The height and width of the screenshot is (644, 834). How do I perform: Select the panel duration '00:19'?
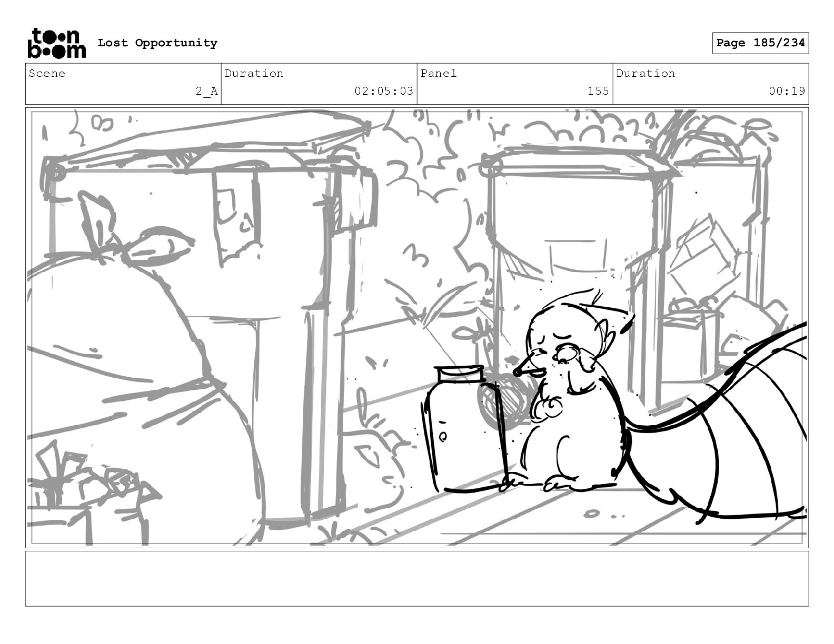click(787, 91)
